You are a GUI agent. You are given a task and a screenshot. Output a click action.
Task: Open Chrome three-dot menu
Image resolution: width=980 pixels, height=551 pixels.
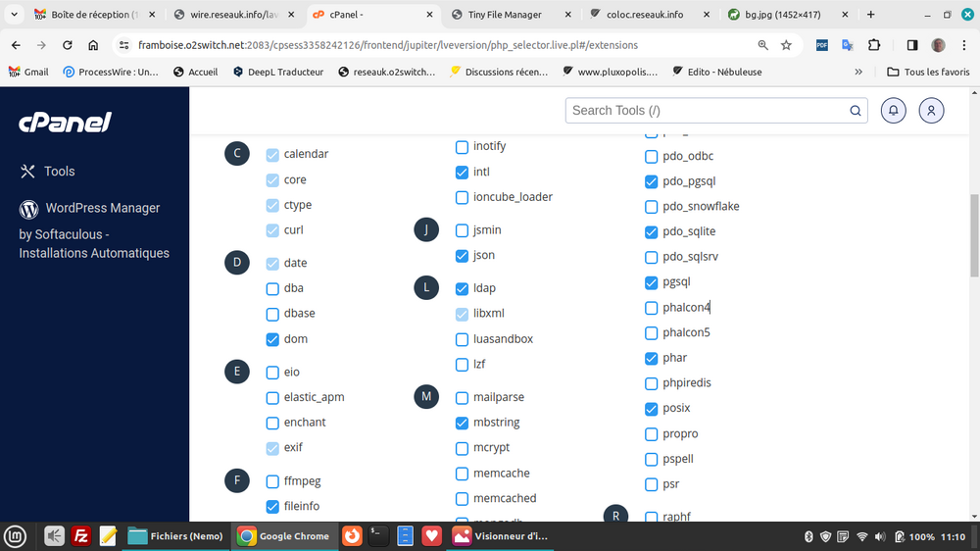tap(963, 45)
